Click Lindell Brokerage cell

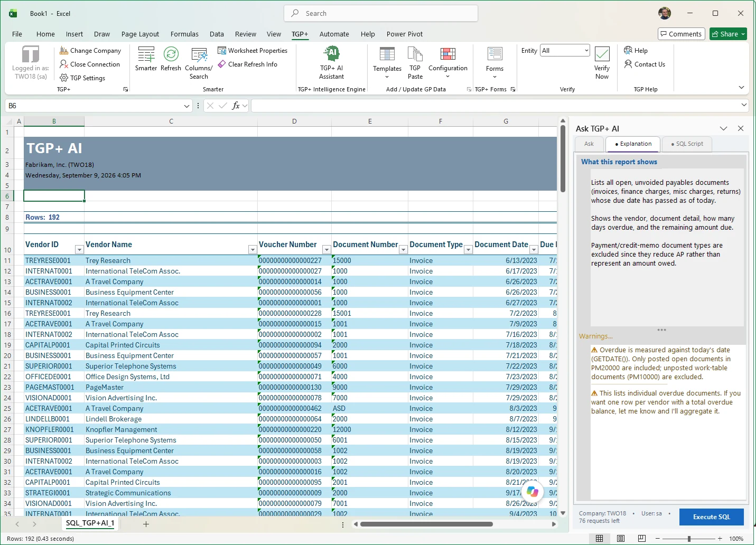pyautogui.click(x=171, y=419)
